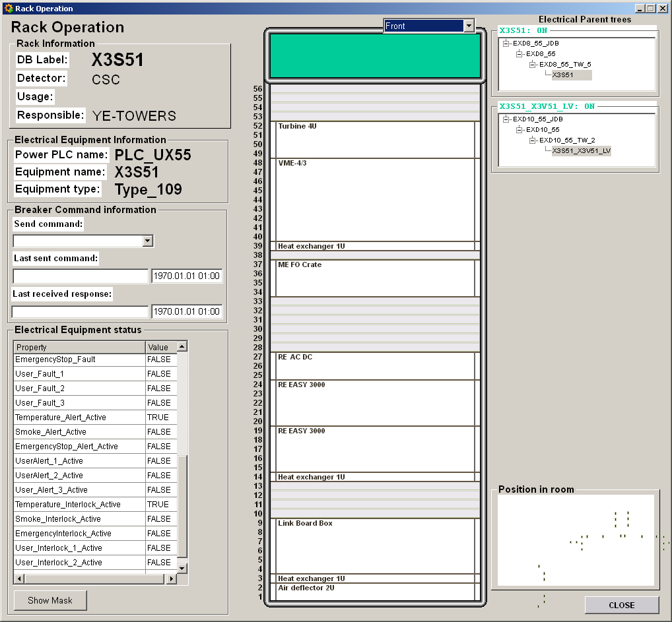The height and width of the screenshot is (622, 672).
Task: Collapse the EXD8_55_JDB tree node
Action: [x=506, y=44]
